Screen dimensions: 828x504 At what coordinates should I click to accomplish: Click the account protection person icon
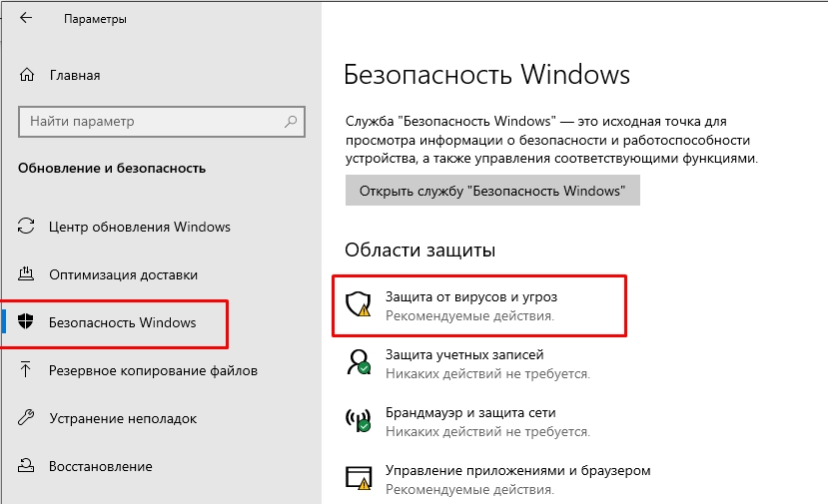coord(358,362)
